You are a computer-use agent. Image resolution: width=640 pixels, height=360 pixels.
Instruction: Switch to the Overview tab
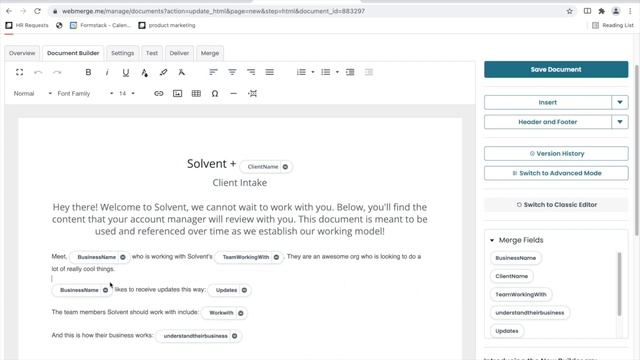coord(22,53)
